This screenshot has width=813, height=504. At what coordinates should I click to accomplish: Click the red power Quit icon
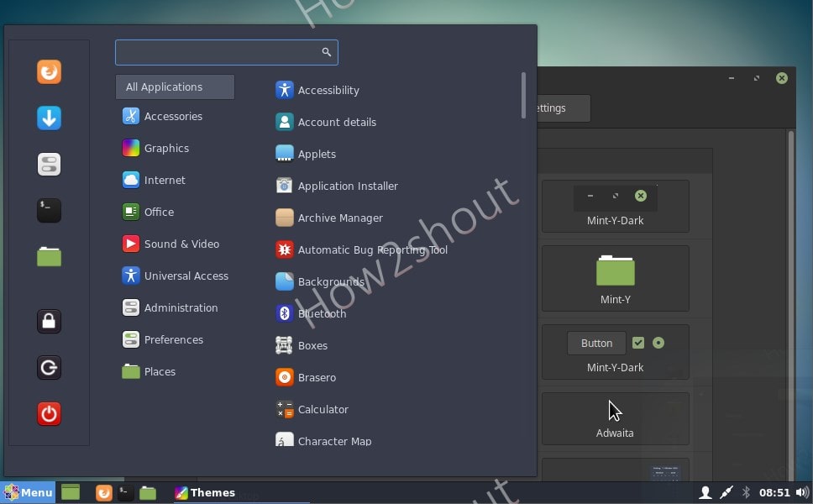pyautogui.click(x=49, y=413)
